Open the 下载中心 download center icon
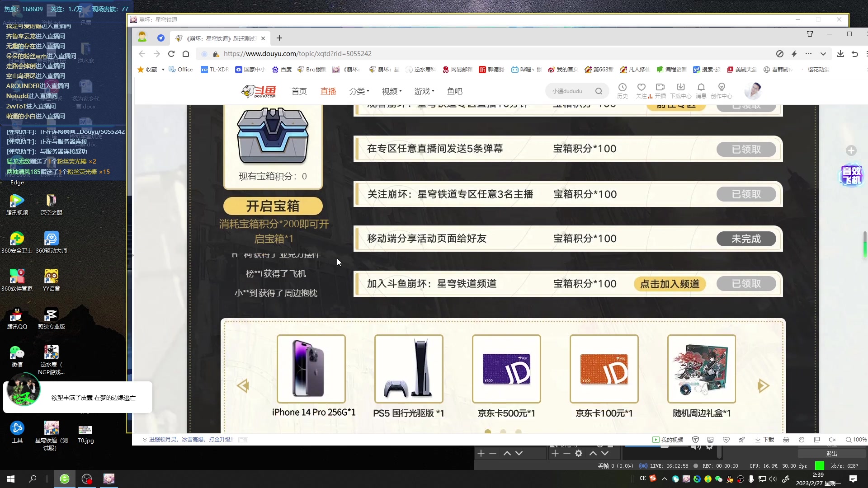This screenshot has height=488, width=868. [680, 90]
